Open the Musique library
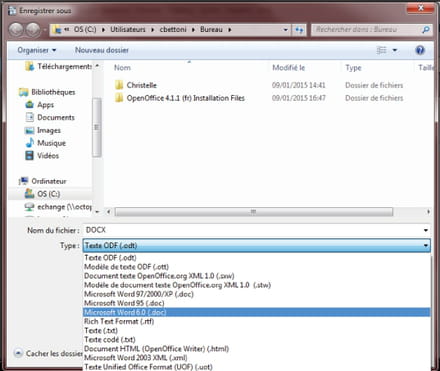 [45, 143]
